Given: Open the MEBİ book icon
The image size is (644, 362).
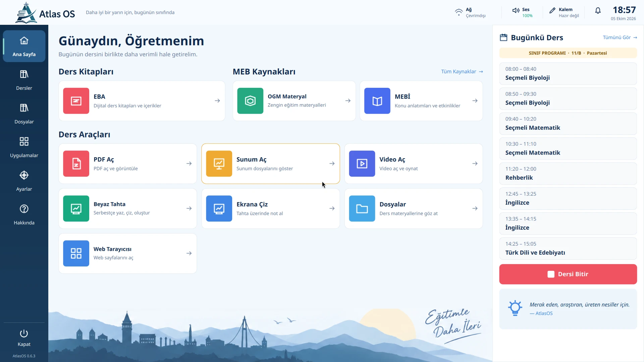Looking at the screenshot, I should coord(377,101).
